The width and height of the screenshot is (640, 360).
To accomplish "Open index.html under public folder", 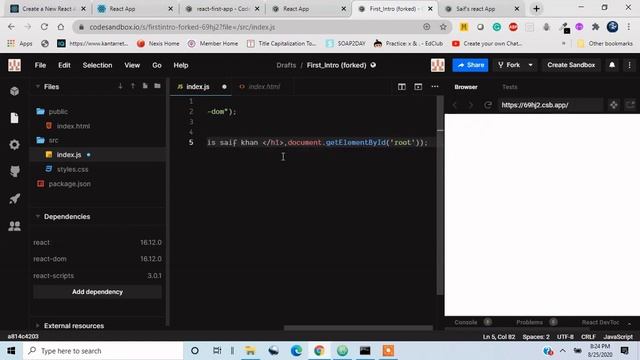I will (73, 126).
